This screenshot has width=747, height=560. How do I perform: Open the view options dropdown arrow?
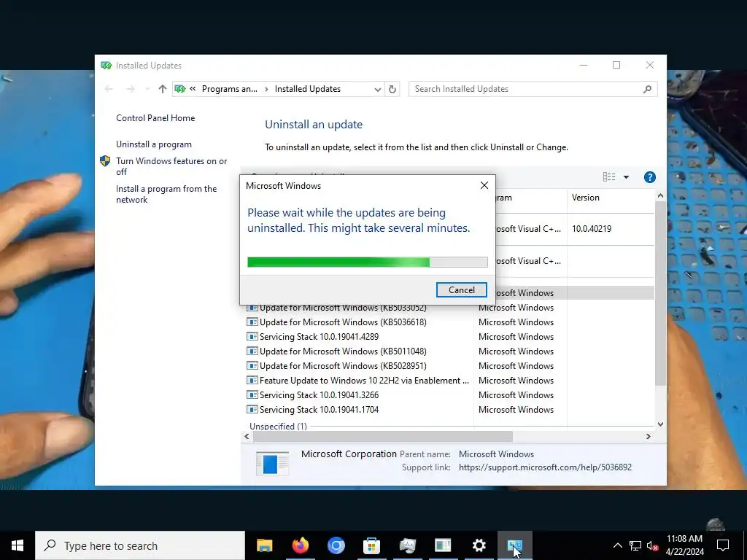(x=626, y=177)
